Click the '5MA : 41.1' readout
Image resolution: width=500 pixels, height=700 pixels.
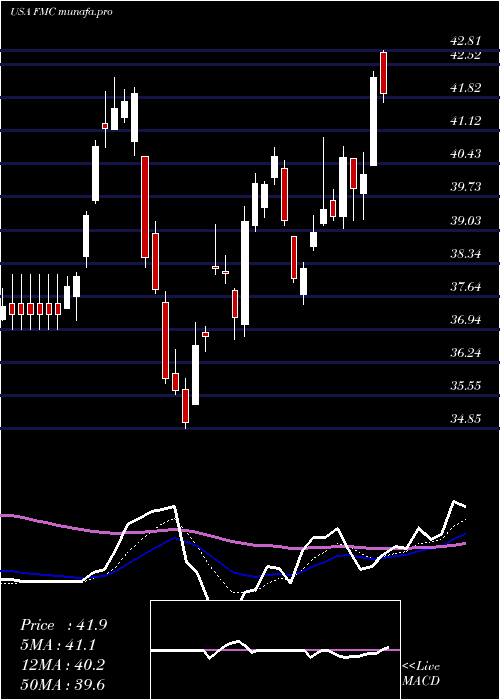[58, 645]
